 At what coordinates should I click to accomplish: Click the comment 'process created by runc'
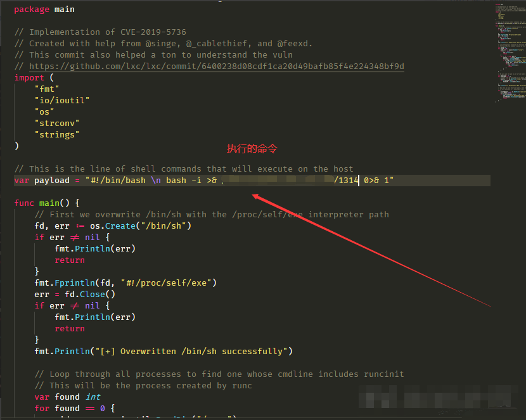(143, 385)
